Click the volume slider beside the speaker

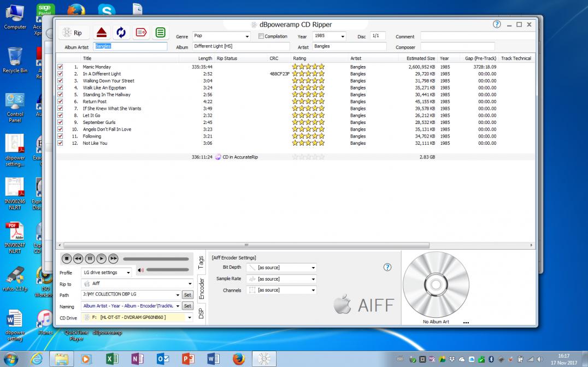tap(168, 270)
